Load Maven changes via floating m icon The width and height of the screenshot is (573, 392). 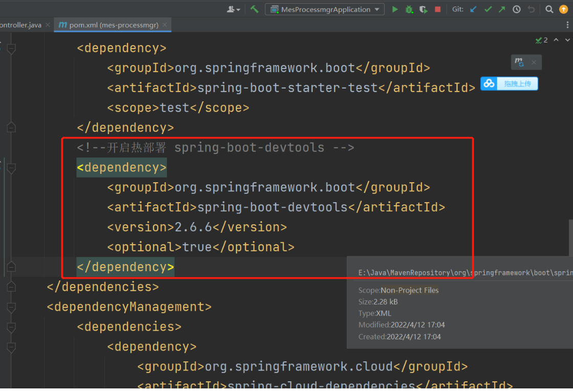pos(519,62)
